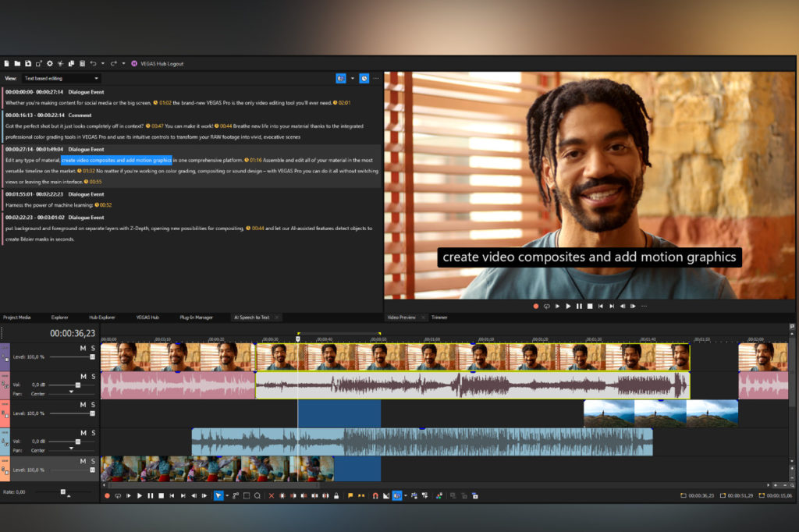Close the AI Speech to Text tab
799x532 pixels.
click(x=277, y=317)
